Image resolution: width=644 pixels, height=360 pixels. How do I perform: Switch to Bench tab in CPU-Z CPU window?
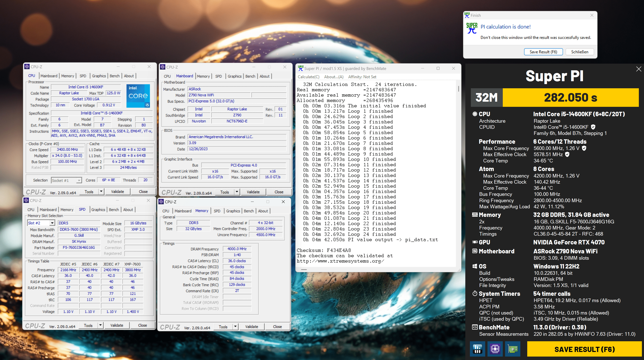click(114, 76)
